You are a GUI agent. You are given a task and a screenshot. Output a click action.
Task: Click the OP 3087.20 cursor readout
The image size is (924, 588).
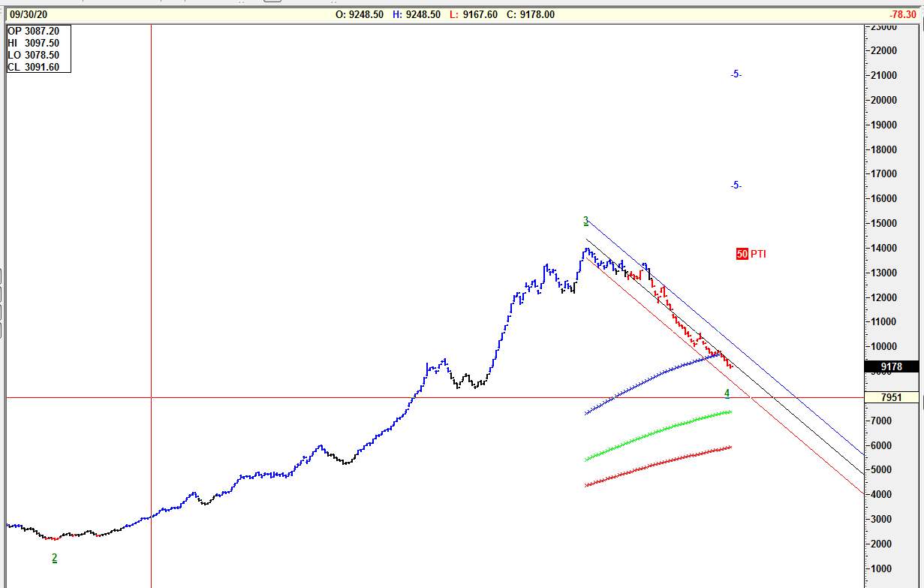tap(33, 32)
